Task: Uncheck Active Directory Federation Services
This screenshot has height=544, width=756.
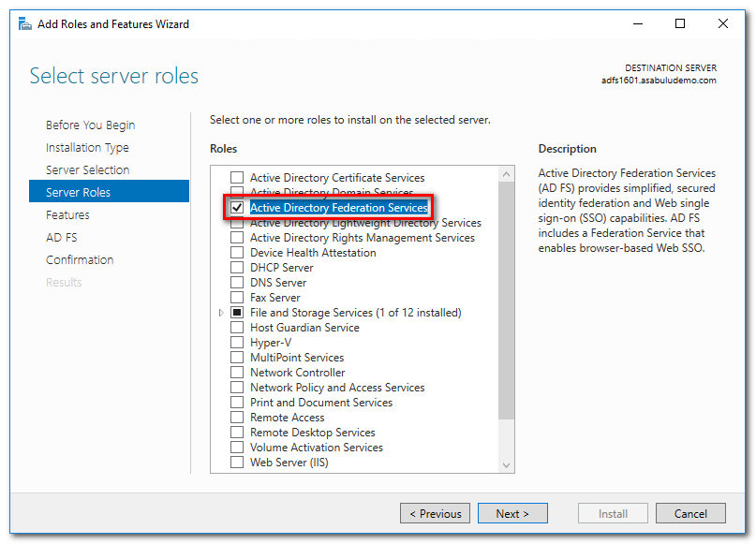Action: click(x=237, y=208)
